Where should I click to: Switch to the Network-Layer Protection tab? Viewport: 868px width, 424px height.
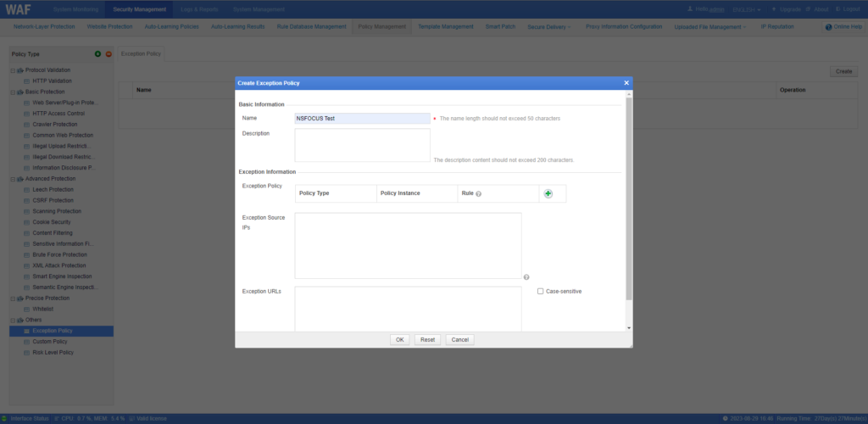click(x=44, y=26)
